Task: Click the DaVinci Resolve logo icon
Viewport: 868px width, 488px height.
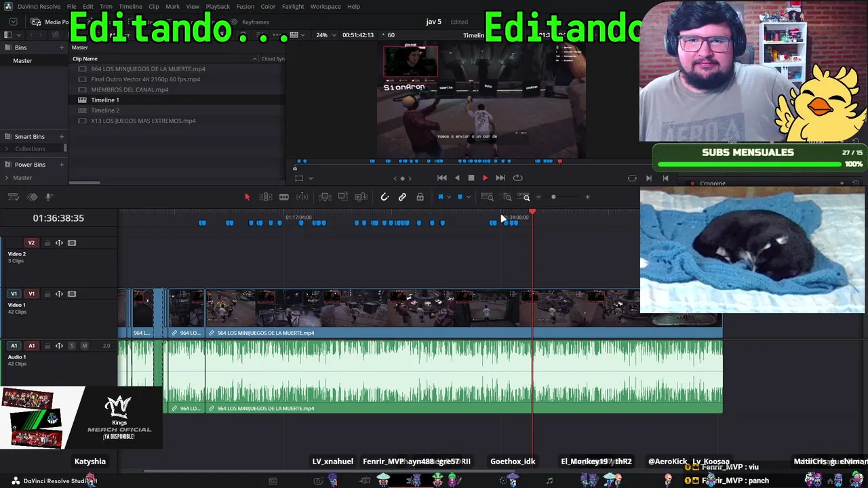Action: click(8, 6)
